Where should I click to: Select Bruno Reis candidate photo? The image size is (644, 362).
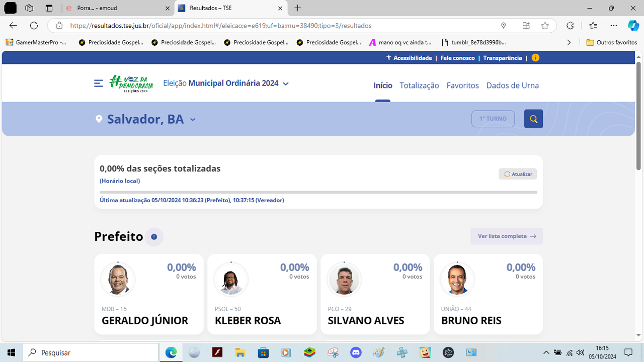coord(457,279)
